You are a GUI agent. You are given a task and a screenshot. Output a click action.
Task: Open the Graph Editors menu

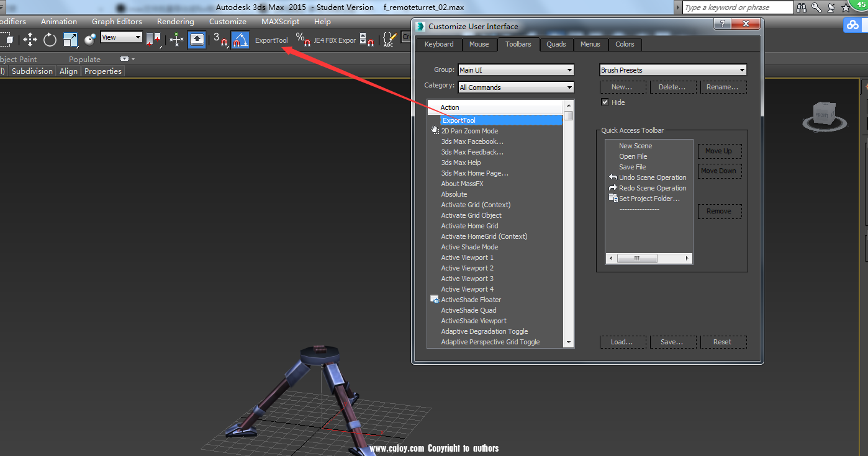(117, 21)
